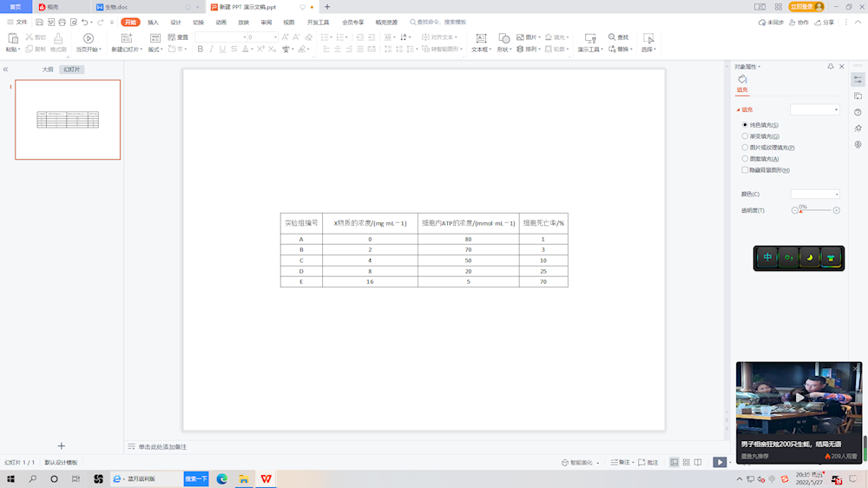
Task: Insert a Text Box (文本框)
Action: tap(481, 42)
